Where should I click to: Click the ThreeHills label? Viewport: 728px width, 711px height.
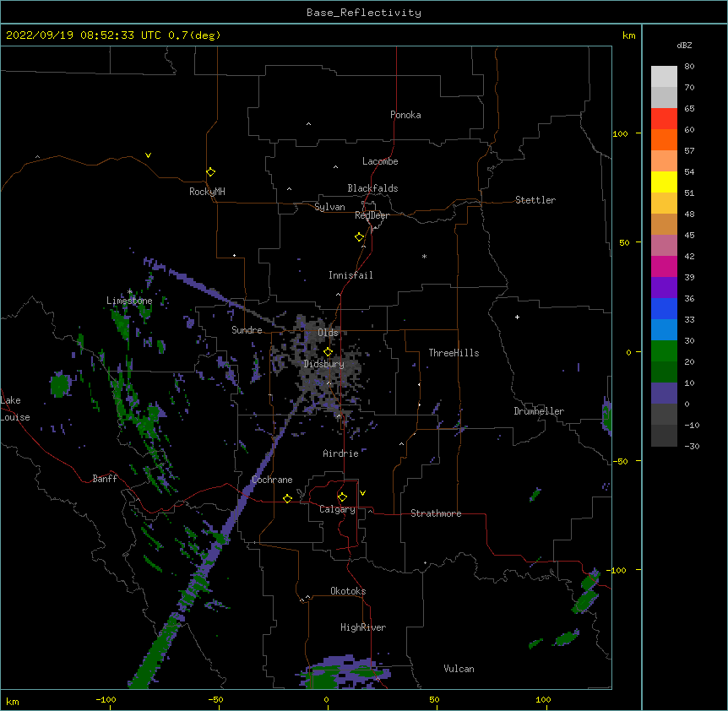tap(454, 353)
